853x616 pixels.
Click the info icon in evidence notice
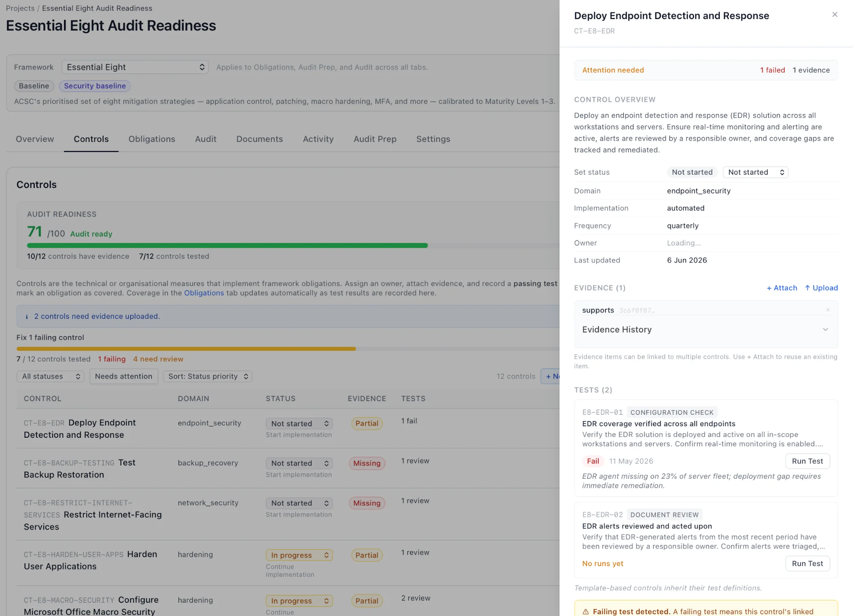(27, 316)
